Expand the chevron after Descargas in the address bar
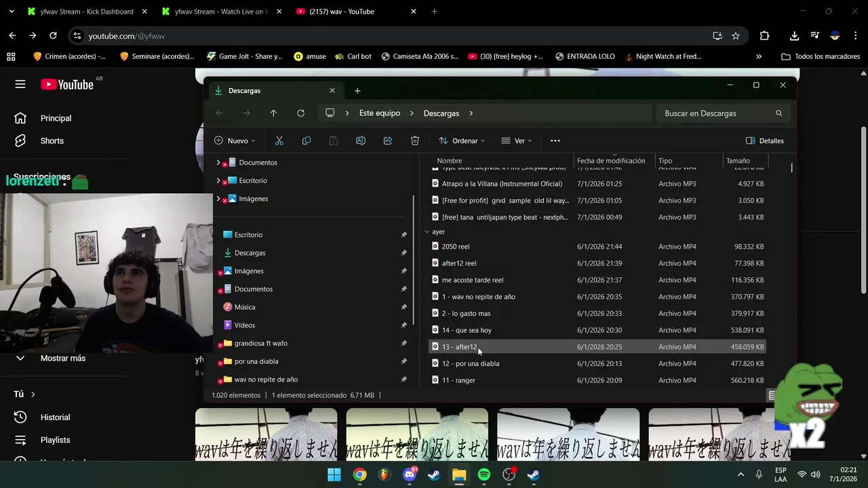 pyautogui.click(x=471, y=113)
